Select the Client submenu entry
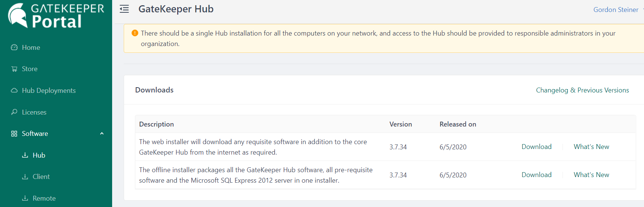The image size is (644, 207). (x=41, y=177)
